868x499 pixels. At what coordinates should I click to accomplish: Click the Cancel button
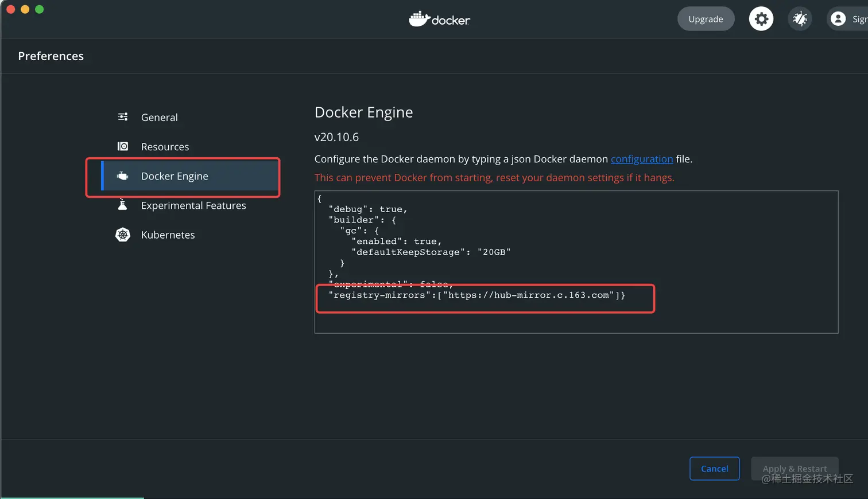pyautogui.click(x=714, y=469)
